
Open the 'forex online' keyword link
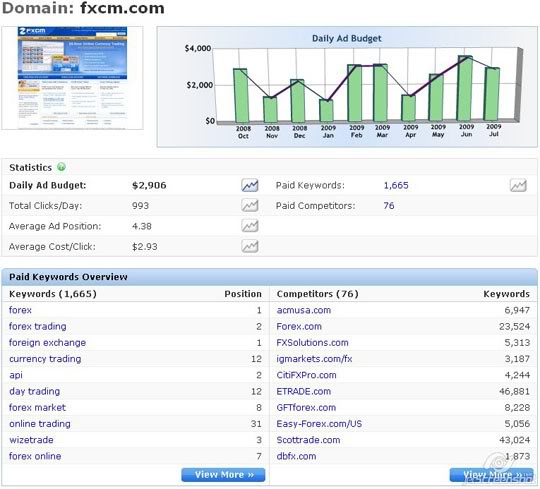click(35, 456)
